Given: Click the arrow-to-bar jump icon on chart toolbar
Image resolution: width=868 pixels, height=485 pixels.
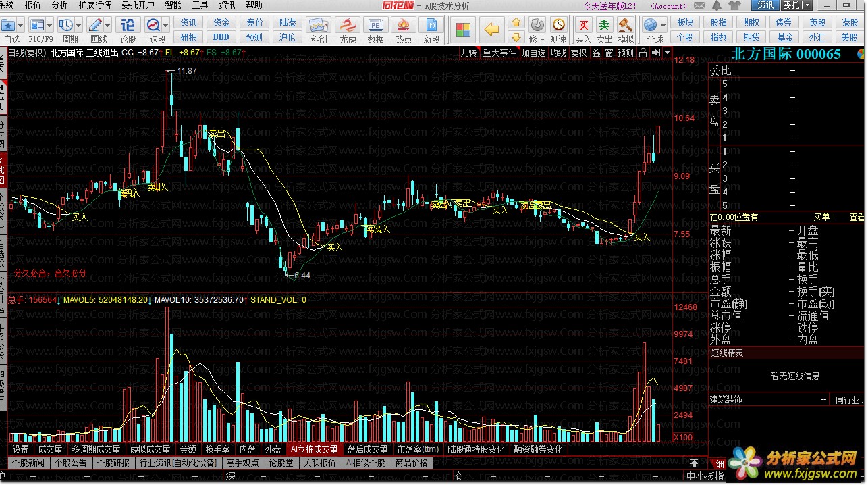Looking at the screenshot, I should [x=655, y=53].
